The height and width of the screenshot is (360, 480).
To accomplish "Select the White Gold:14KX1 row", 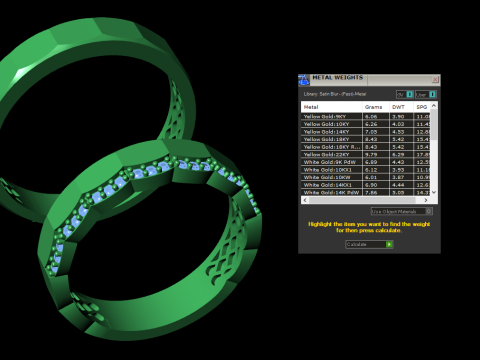I will pos(365,185).
